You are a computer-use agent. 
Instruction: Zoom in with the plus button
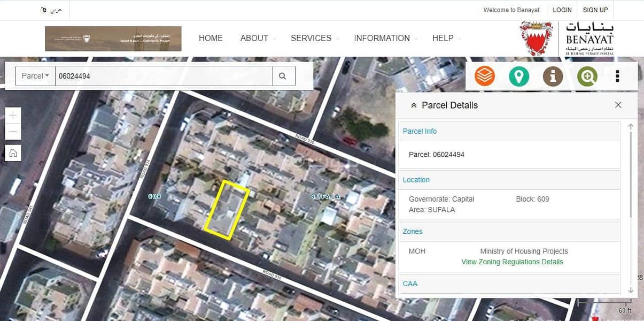pos(13,115)
